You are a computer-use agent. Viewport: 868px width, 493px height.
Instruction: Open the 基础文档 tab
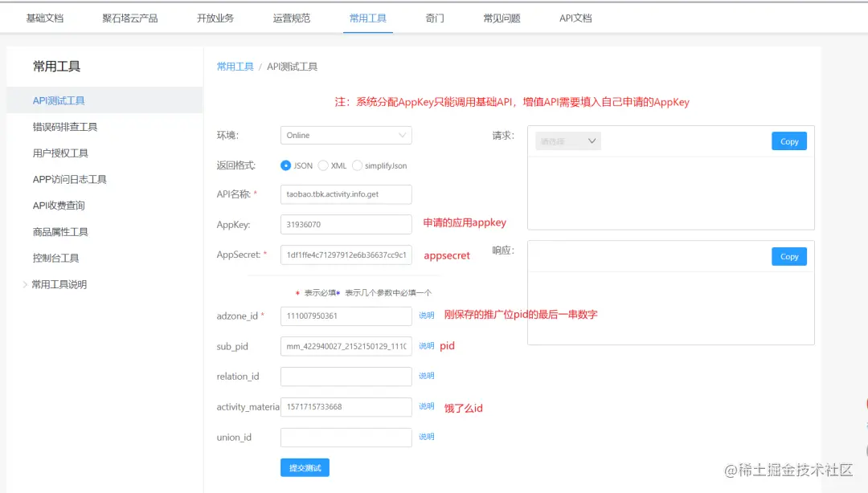[x=45, y=18]
